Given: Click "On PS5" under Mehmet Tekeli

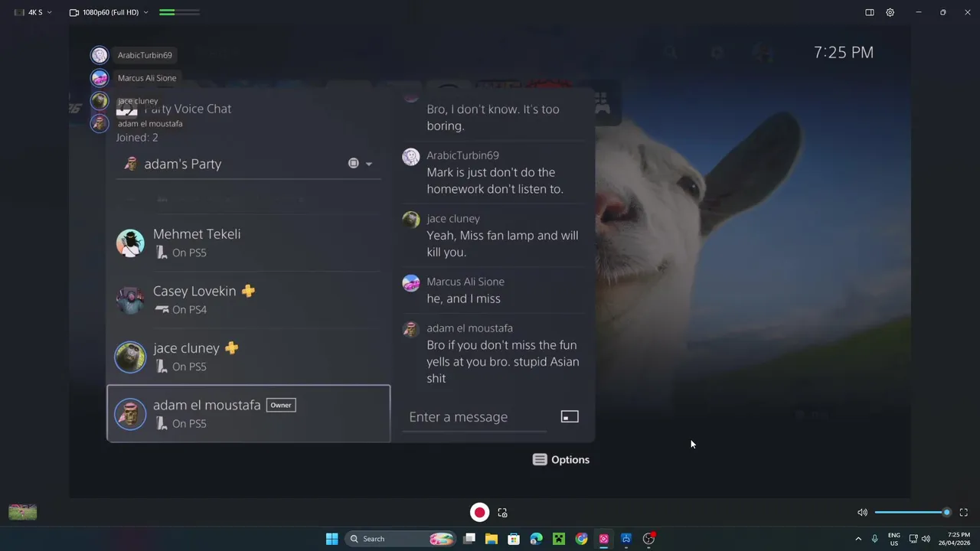Looking at the screenshot, I should click(x=189, y=253).
